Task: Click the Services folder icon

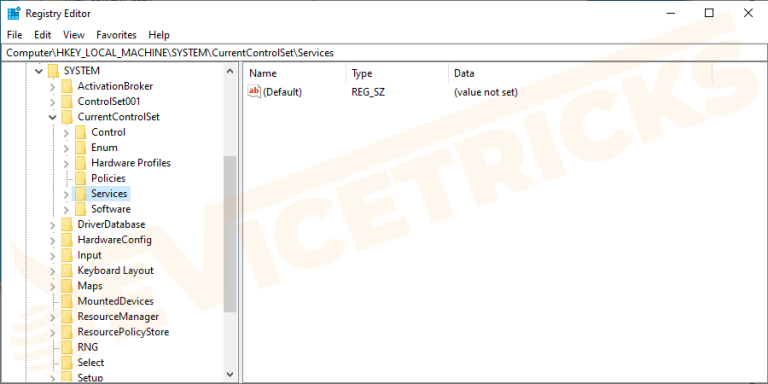Action: (81, 194)
